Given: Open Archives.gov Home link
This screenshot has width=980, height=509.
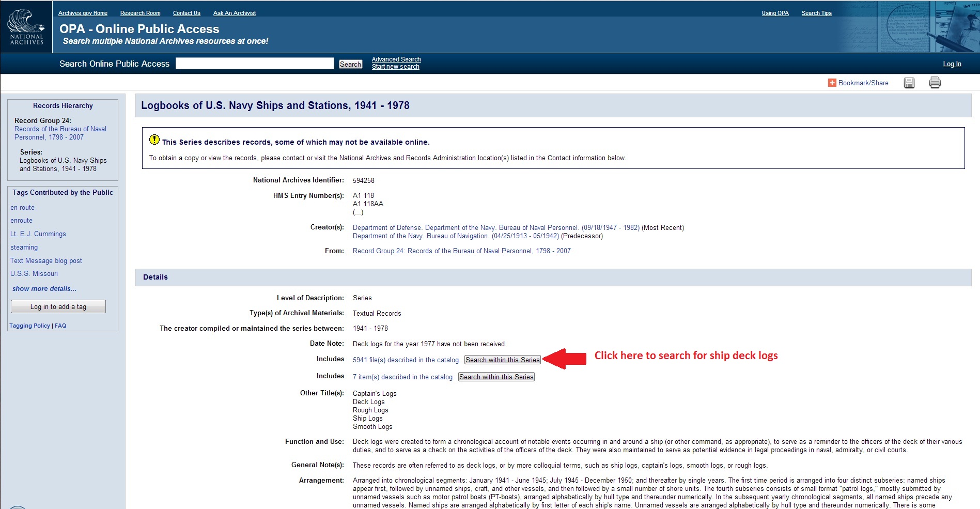Looking at the screenshot, I should (83, 13).
